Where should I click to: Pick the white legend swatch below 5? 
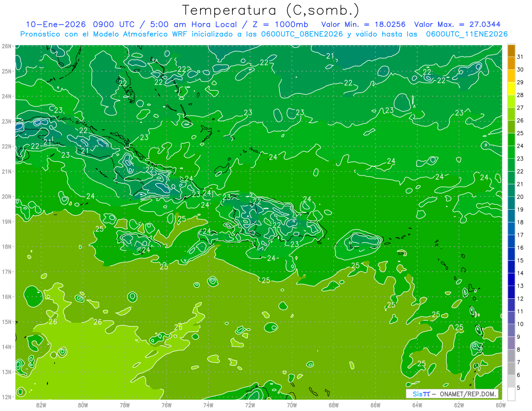click(511, 394)
